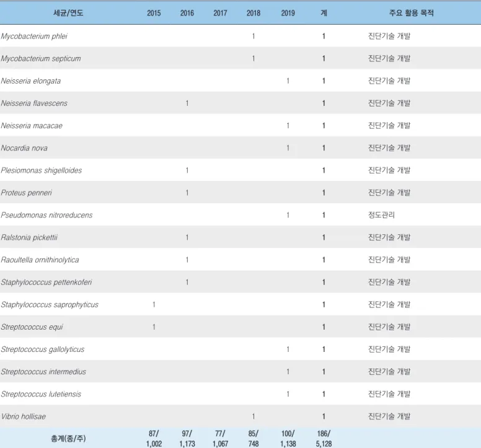Click 2015 value for Streptococcus equi
This screenshot has width=481, height=448.
154,327
